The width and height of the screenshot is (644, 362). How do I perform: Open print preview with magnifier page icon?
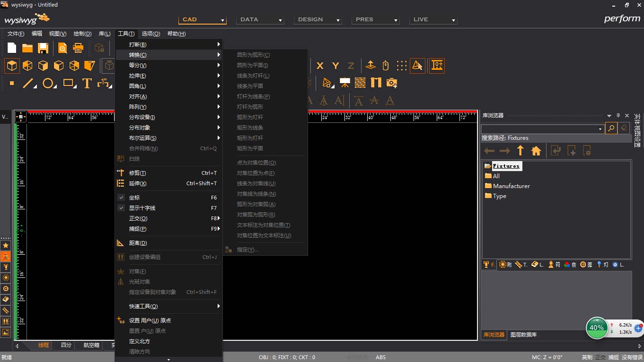62,48
